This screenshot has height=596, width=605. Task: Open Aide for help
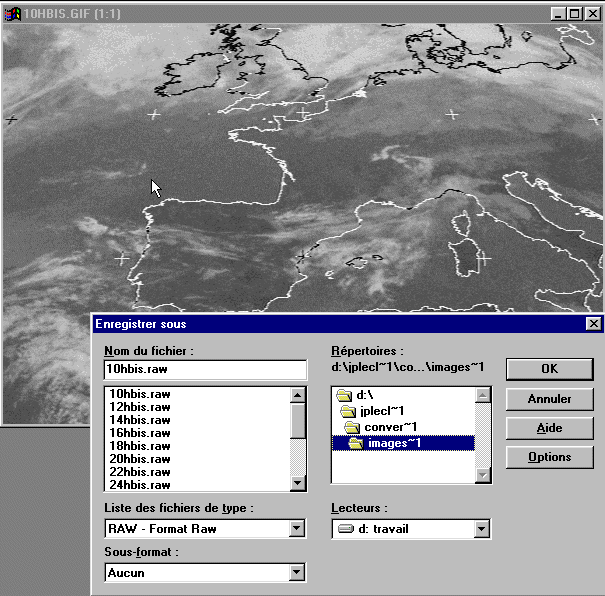[x=549, y=428]
